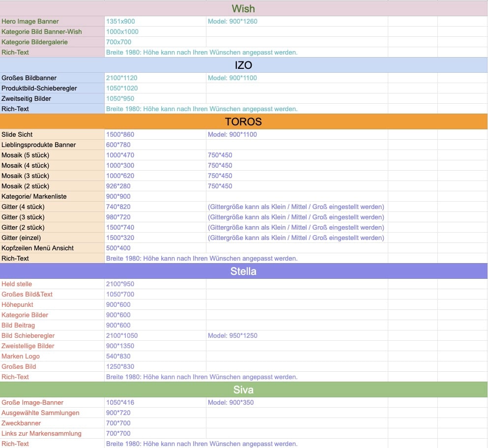Image resolution: width=488 pixels, height=448 pixels.
Task: Click the IZO section header
Action: pos(244,65)
